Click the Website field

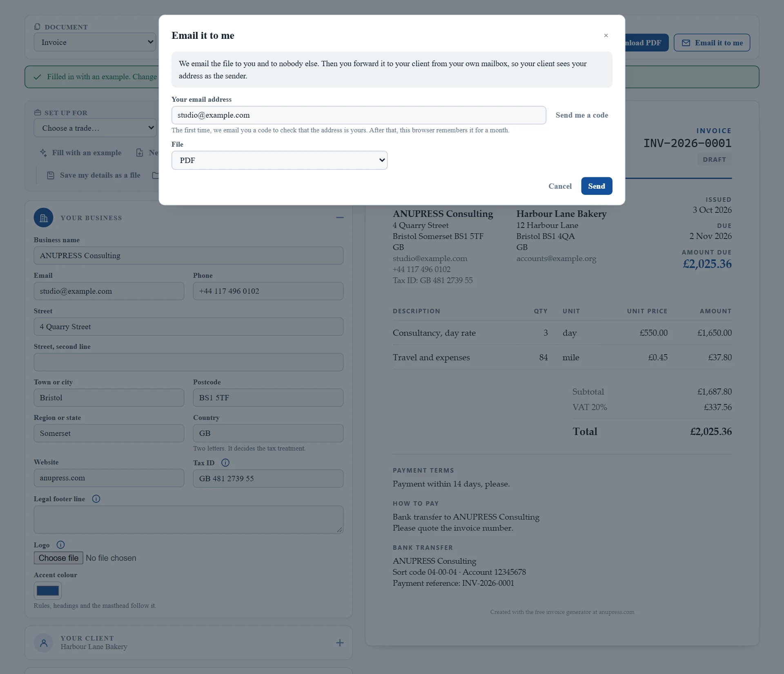109,478
